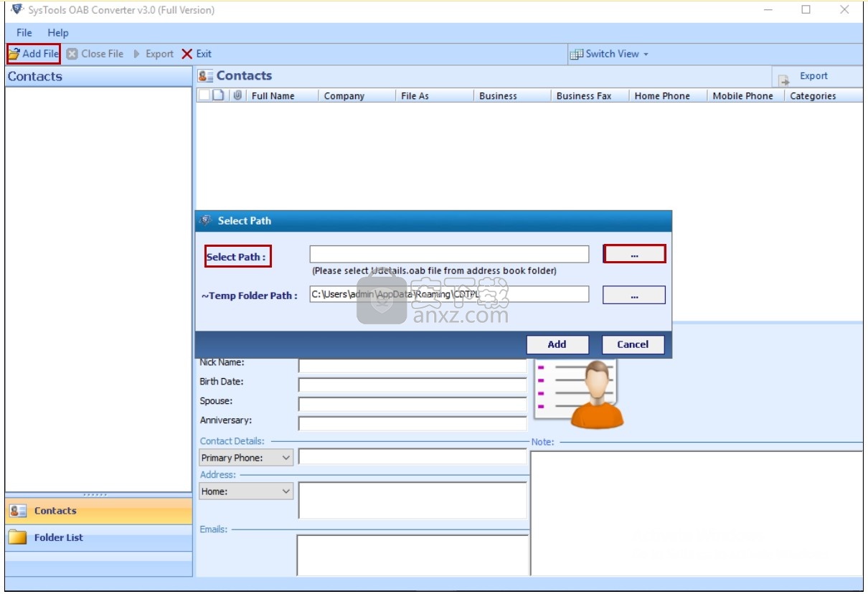Image resolution: width=868 pixels, height=594 pixels.
Task: Click the Home Phone column header
Action: tap(667, 95)
